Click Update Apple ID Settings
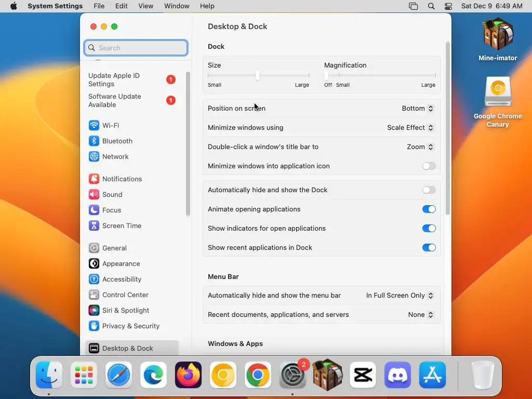Image resolution: width=532 pixels, height=399 pixels. 131,79
